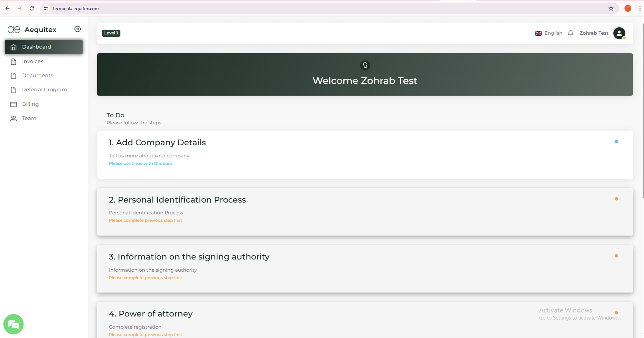
Task: Go to Invoices in sidebar
Action: (x=33, y=61)
